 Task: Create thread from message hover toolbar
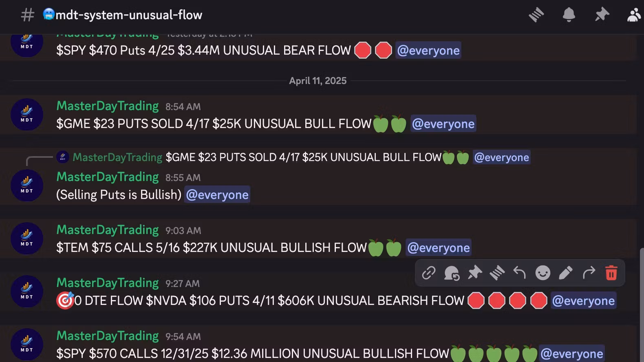(x=497, y=273)
